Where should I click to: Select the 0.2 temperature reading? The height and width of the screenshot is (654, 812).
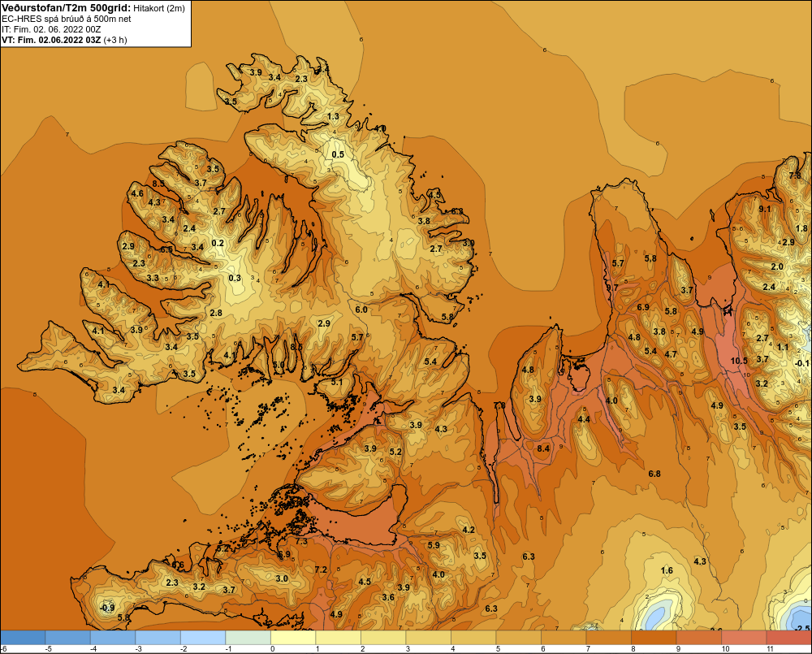(218, 243)
